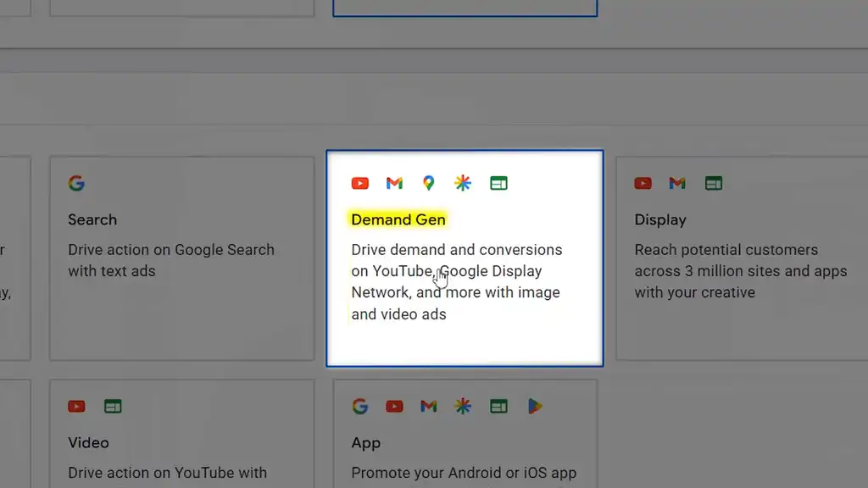The width and height of the screenshot is (868, 488).
Task: Click Gmail icon in Demand Gen card
Action: (x=394, y=183)
